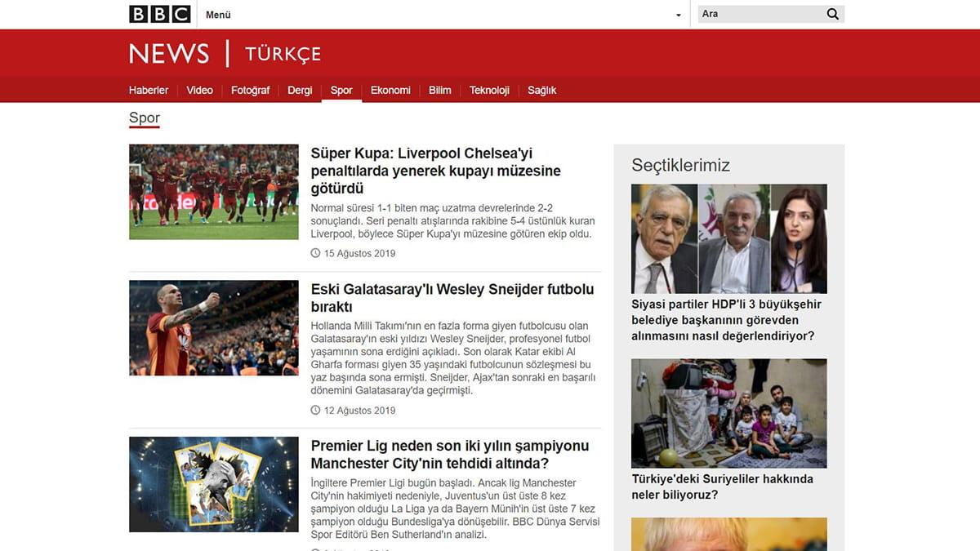Viewport: 980px width, 551px height.
Task: Click the search magnifier icon
Action: coord(832,14)
